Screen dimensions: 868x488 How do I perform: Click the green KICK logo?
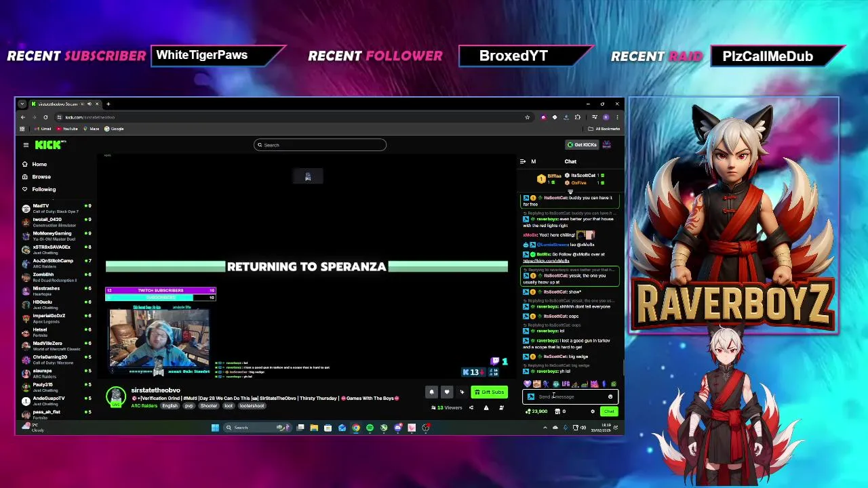click(x=50, y=144)
